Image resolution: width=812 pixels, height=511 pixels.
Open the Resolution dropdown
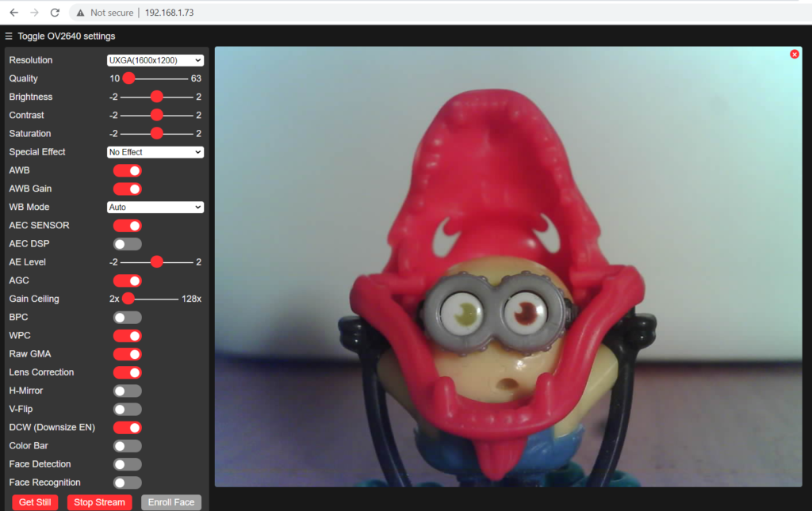(155, 60)
